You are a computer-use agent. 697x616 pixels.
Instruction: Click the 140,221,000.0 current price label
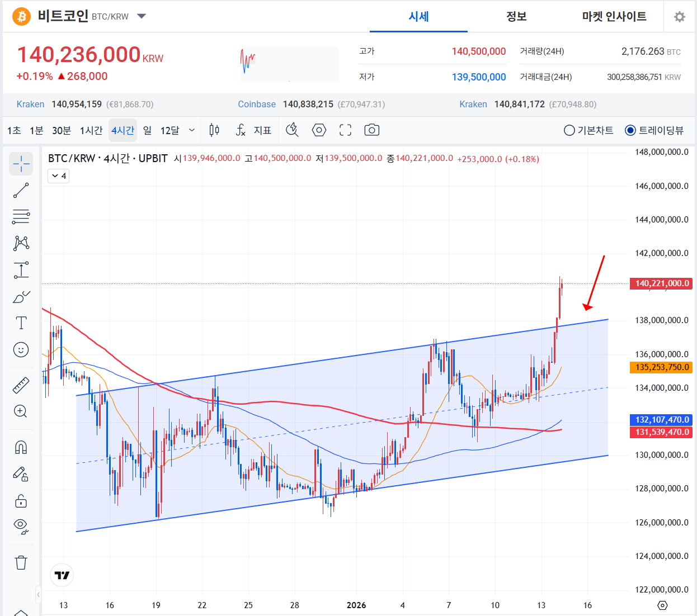(x=662, y=283)
